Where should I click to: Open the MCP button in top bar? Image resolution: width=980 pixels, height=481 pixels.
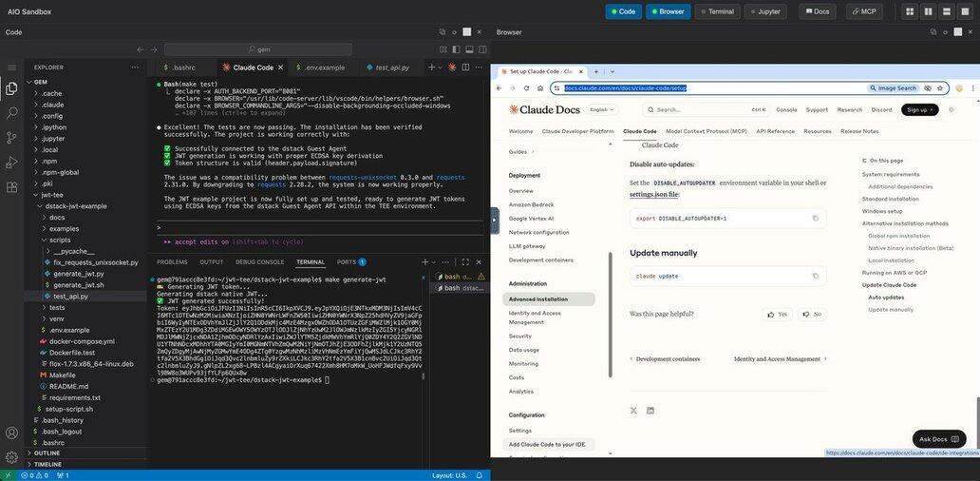[864, 11]
